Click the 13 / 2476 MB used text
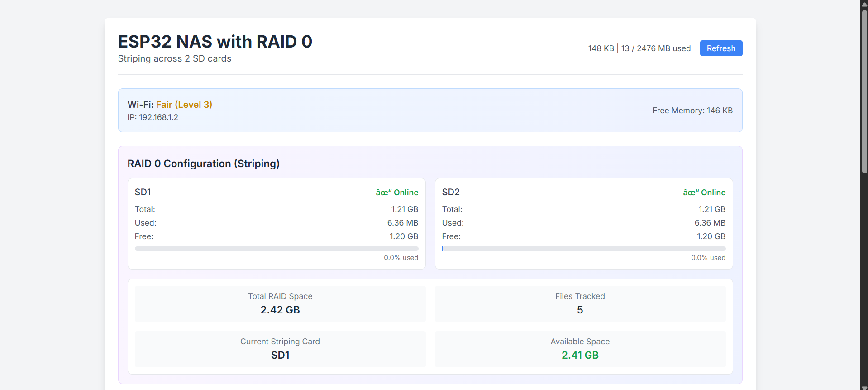This screenshot has height=390, width=868. [656, 48]
